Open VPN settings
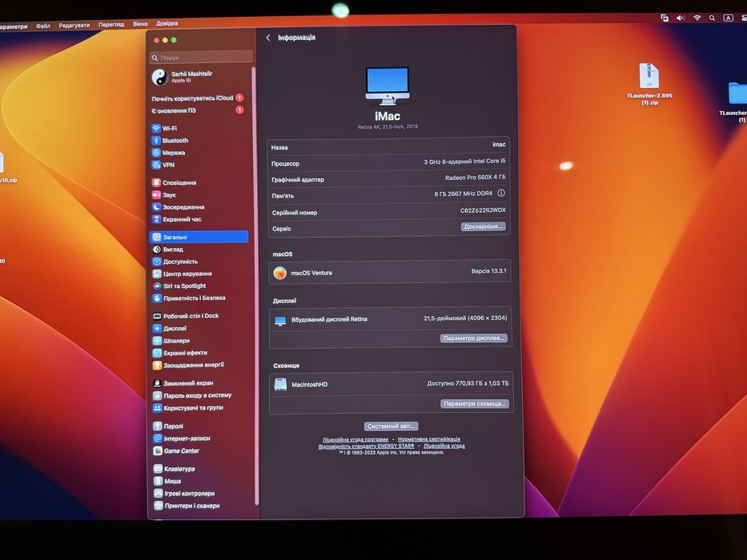Viewport: 747px width, 560px height. 163,166
